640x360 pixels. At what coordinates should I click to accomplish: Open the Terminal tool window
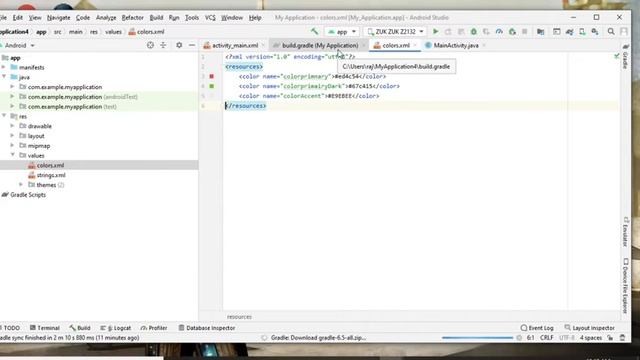[45, 328]
